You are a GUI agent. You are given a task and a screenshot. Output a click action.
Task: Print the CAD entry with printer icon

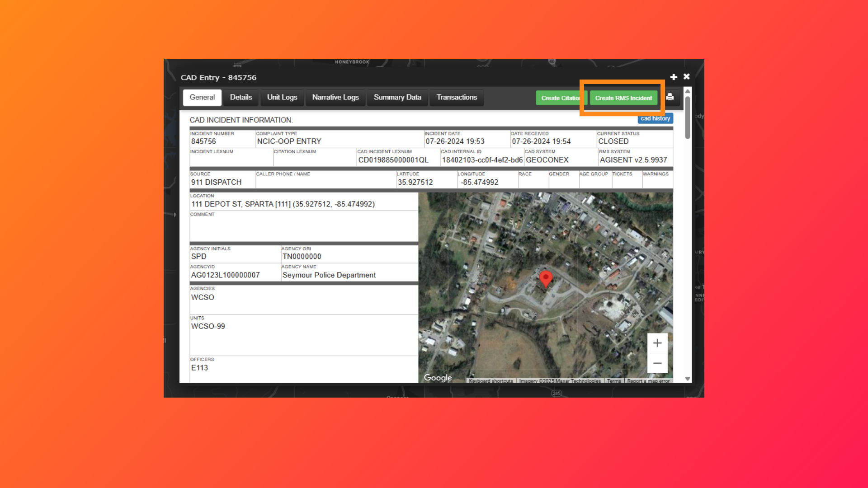click(x=670, y=97)
